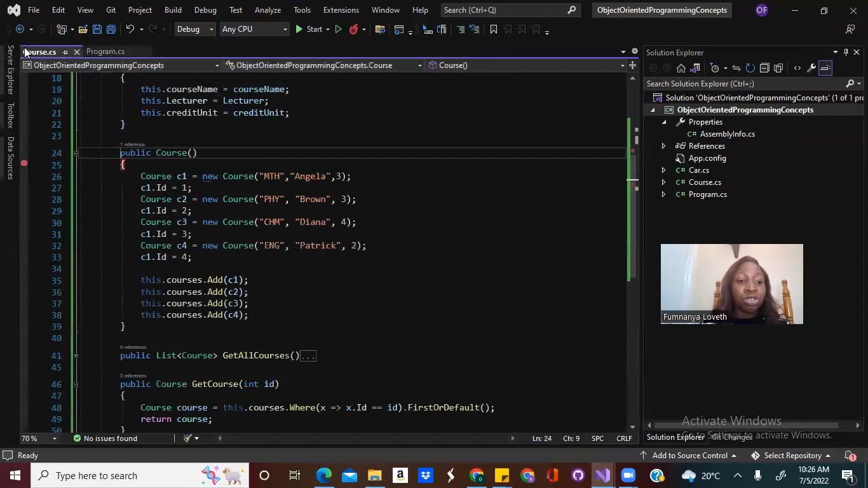The width and height of the screenshot is (868, 488).
Task: Open the notifications bell in status bar
Action: (850, 456)
